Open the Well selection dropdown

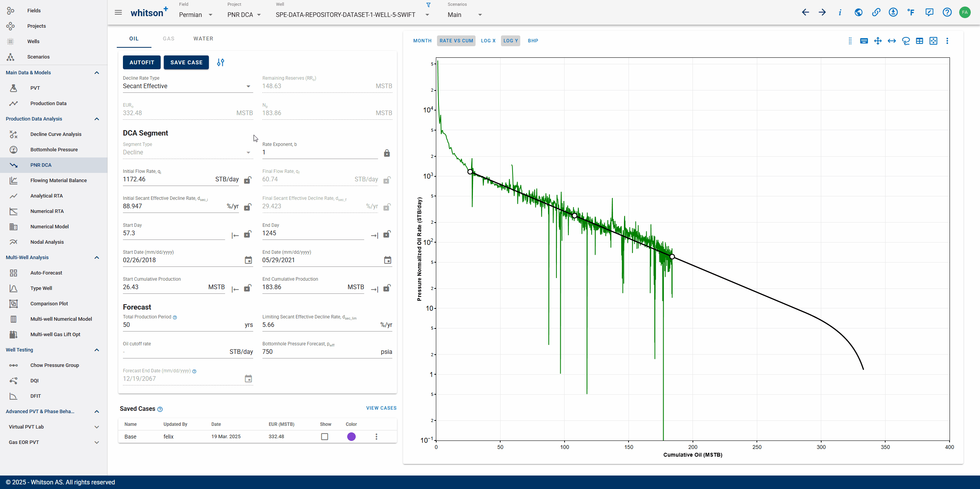click(353, 15)
